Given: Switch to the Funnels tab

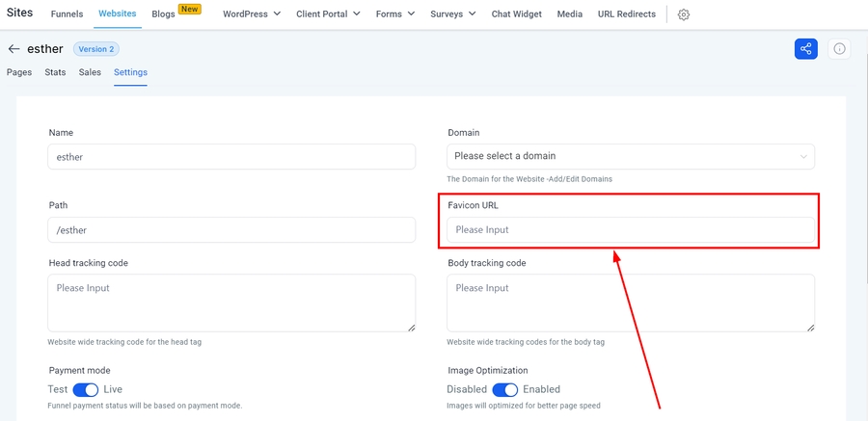Looking at the screenshot, I should tap(67, 14).
